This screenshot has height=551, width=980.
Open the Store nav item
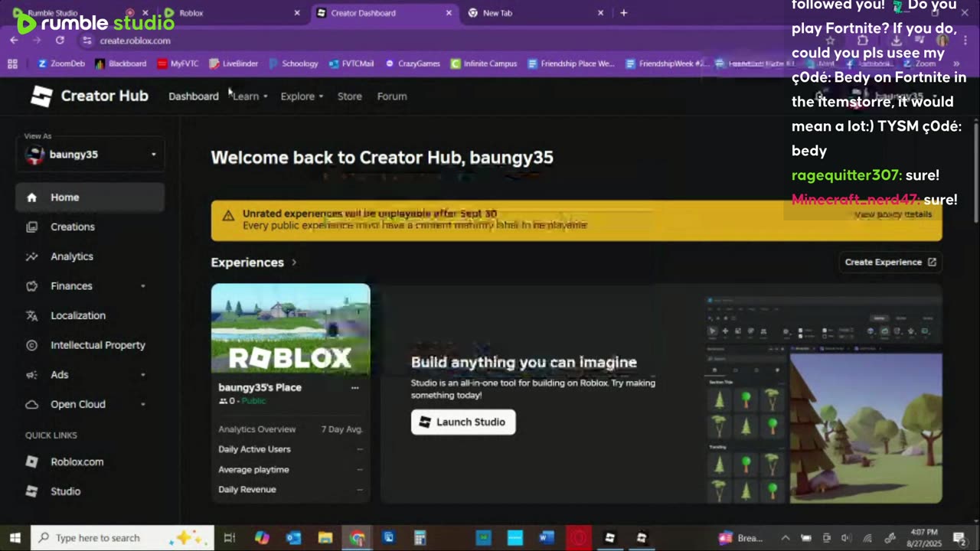350,96
